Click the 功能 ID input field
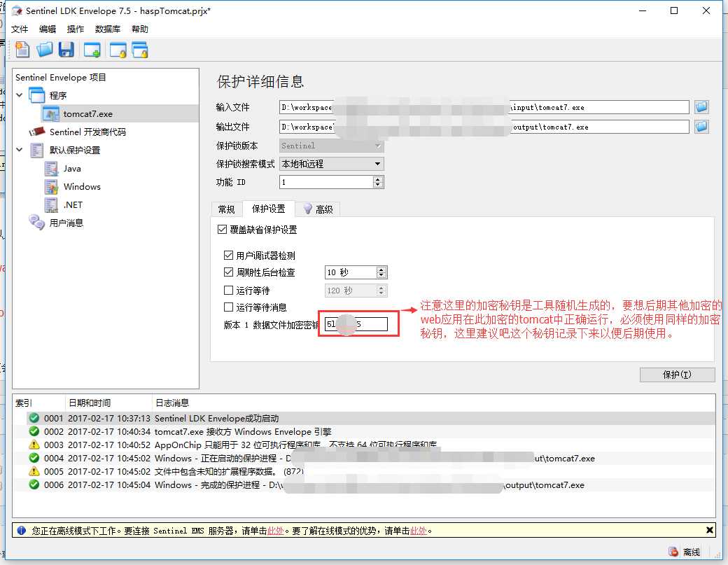This screenshot has height=565, width=728. tap(326, 182)
